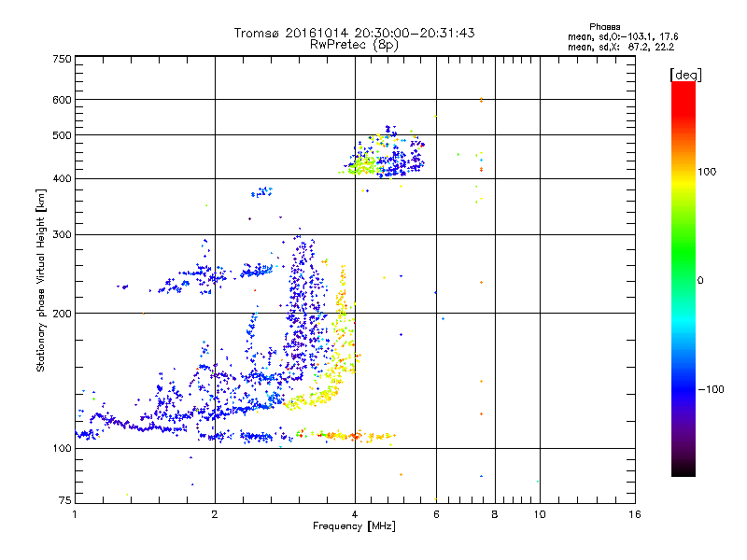Click the '75' y-axis tick label
Image resolution: width=747 pixels, height=560 pixels.
[x=64, y=500]
